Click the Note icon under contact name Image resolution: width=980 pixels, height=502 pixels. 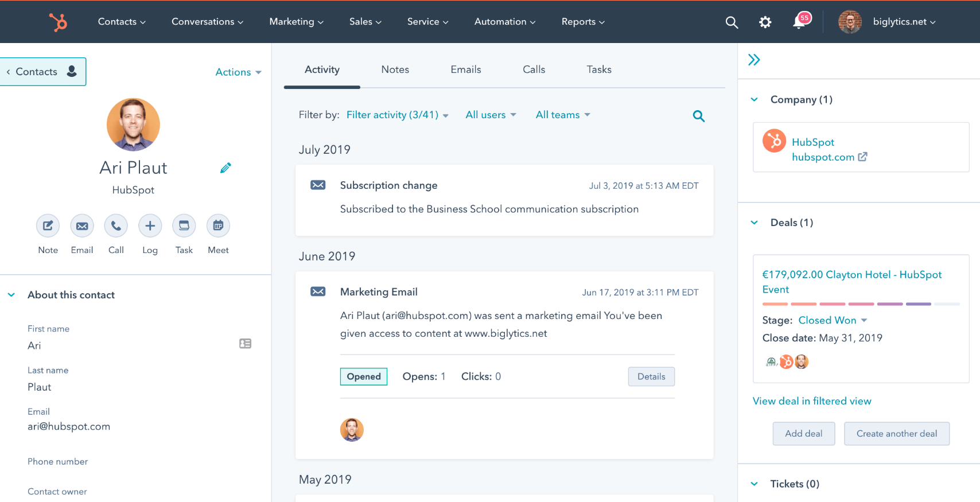(x=48, y=226)
